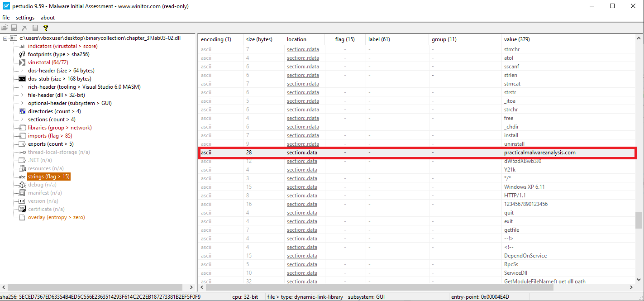Viewport: 644px width, 301px height.
Task: Sort by the size (bytes) column header
Action: pos(259,39)
